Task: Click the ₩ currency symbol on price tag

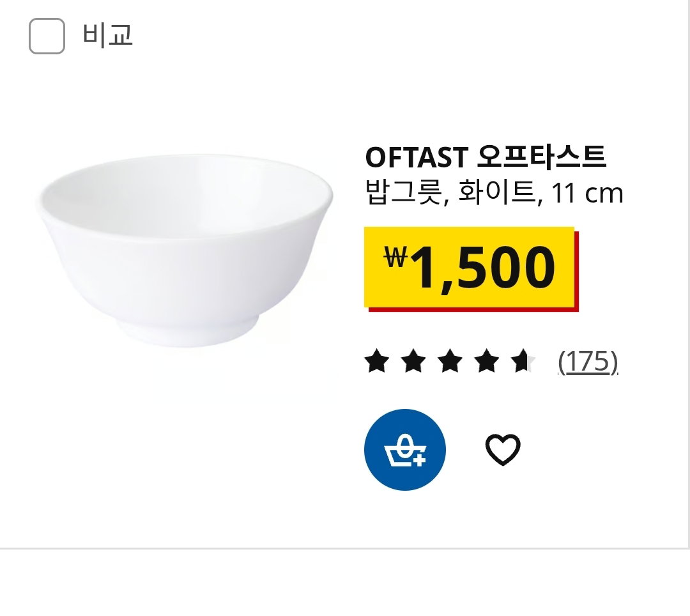Action: 396,257
